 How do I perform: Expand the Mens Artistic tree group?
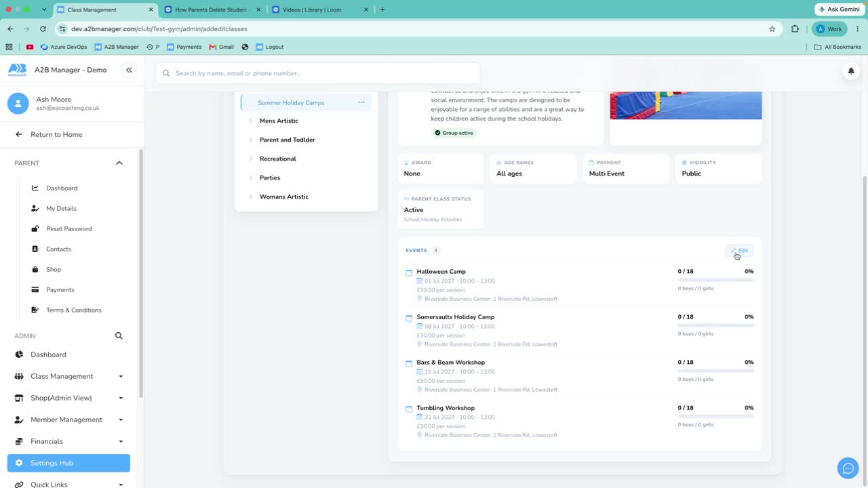(x=251, y=121)
